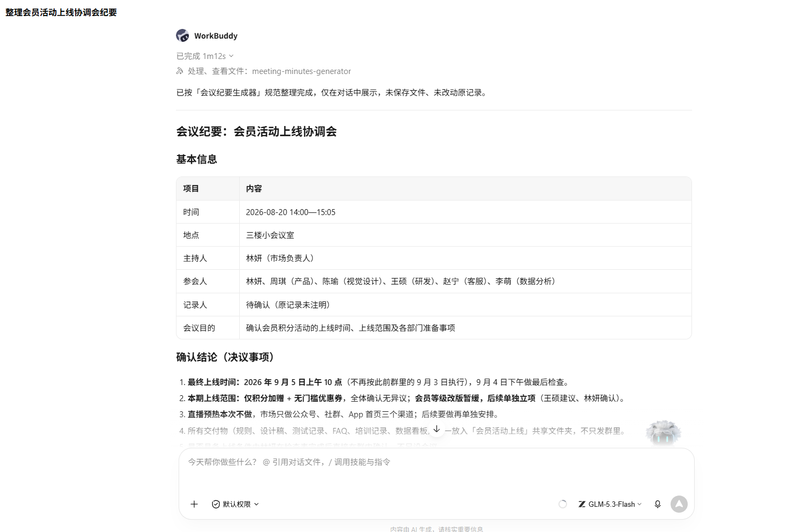Expand the 已完成 1m12s status details
Screen dimensions: 802x532
tap(205, 56)
